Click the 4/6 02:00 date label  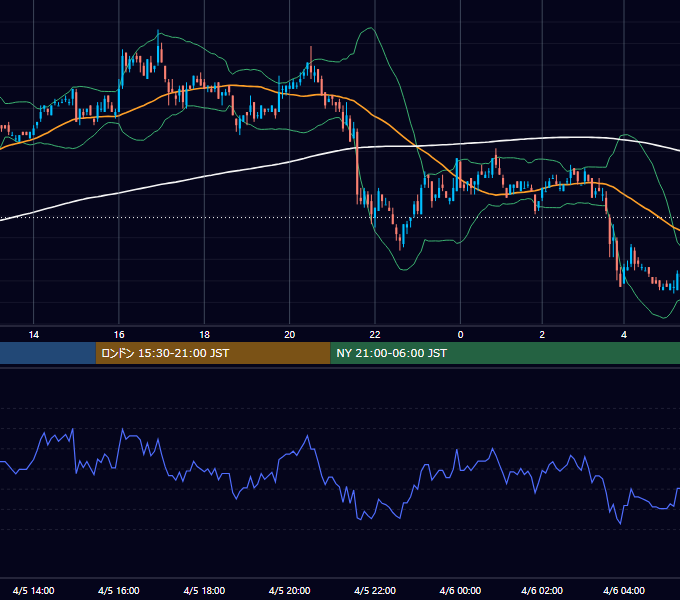542,590
